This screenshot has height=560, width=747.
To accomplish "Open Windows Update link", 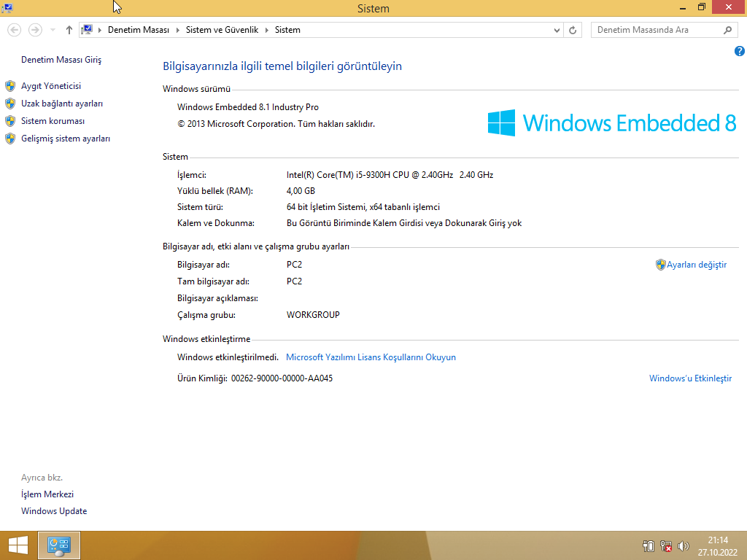I will pos(54,511).
